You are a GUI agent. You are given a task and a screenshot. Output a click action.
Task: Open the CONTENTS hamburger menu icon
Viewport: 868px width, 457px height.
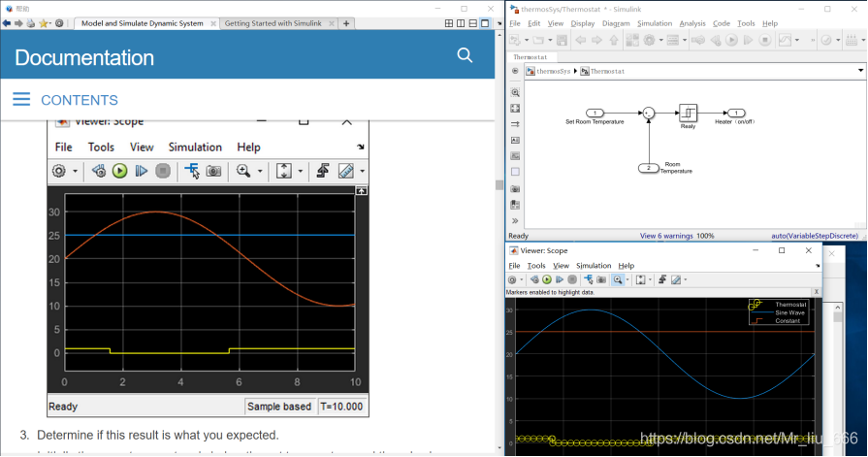tap(21, 99)
